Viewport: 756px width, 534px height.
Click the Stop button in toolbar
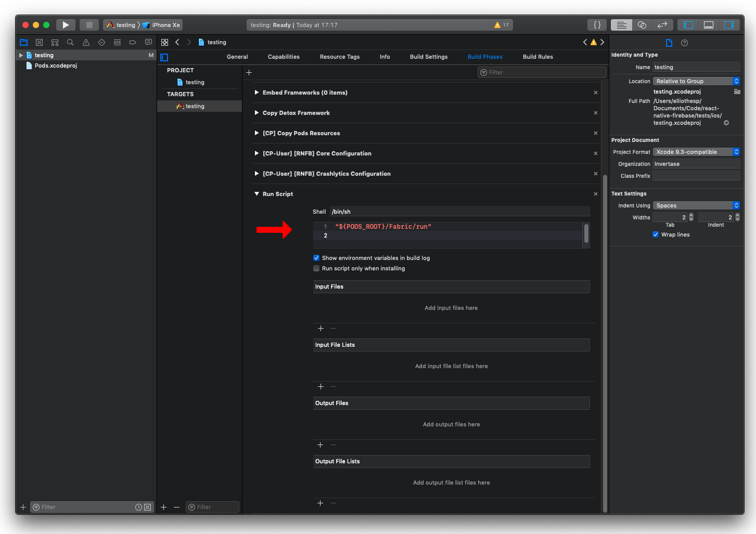click(x=89, y=25)
